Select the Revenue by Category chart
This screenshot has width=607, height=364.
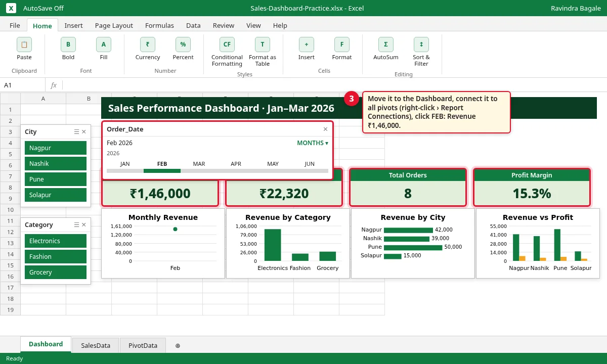[288, 243]
